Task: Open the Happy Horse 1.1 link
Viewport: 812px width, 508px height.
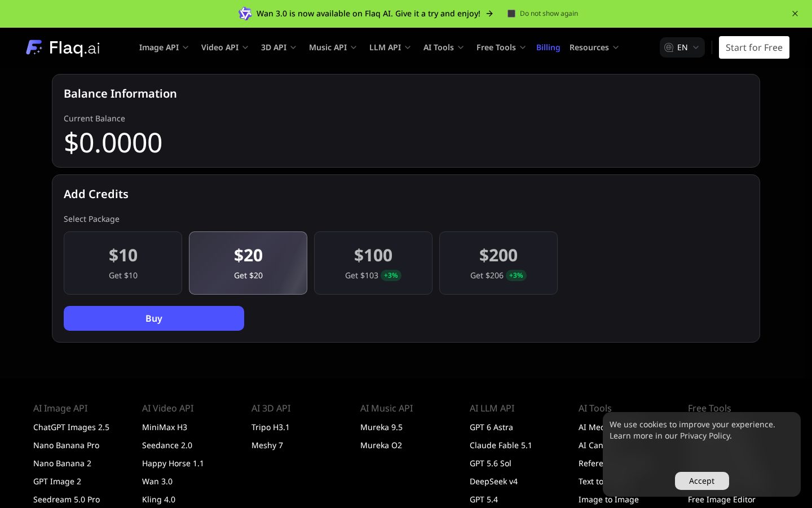Action: pyautogui.click(x=173, y=463)
